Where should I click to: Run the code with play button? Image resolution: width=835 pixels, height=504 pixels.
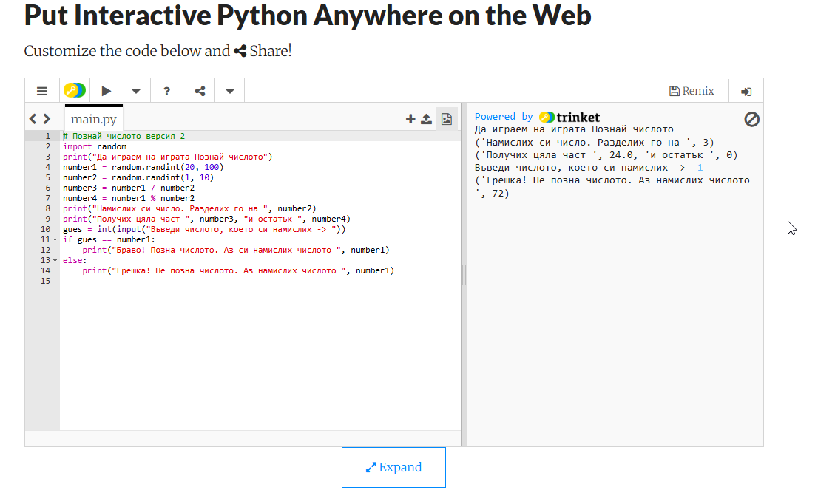pos(106,91)
